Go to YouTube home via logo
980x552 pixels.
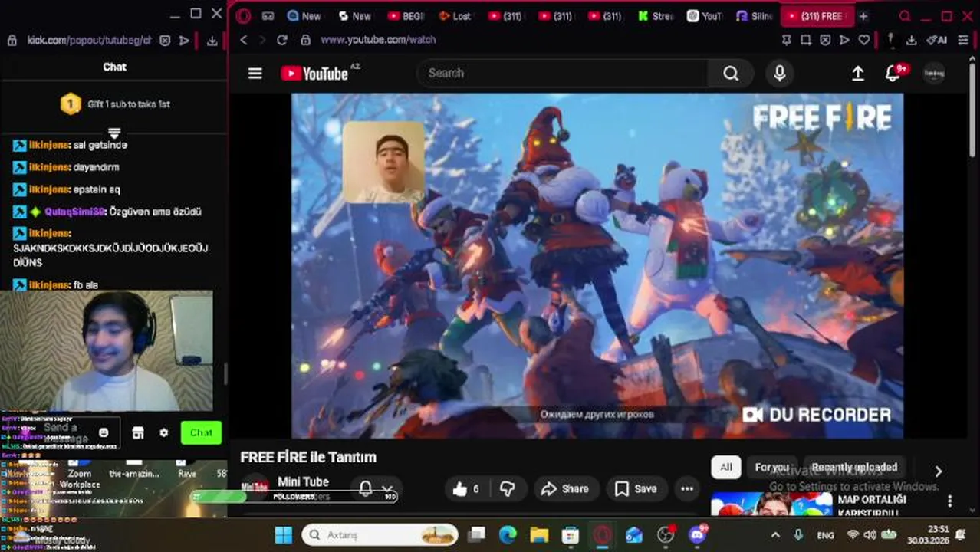click(314, 73)
